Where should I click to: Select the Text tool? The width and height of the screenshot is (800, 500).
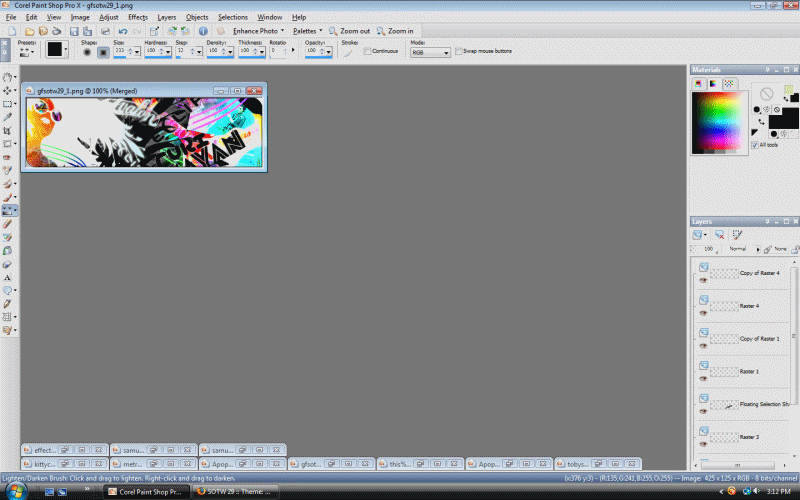tap(7, 278)
